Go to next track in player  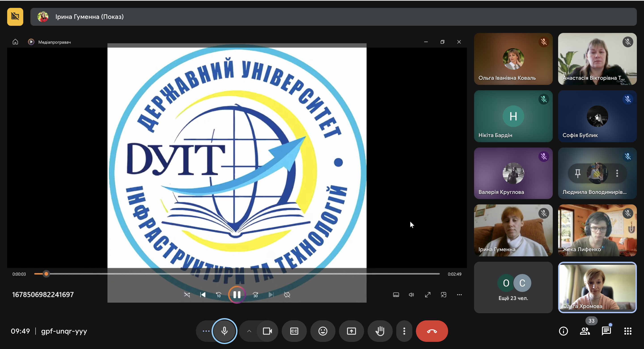[x=271, y=295]
